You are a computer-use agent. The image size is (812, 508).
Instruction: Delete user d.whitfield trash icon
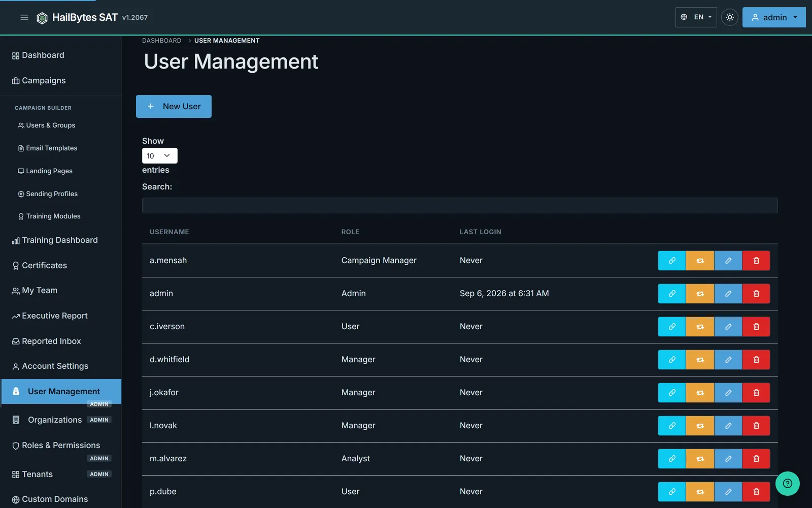pos(756,360)
